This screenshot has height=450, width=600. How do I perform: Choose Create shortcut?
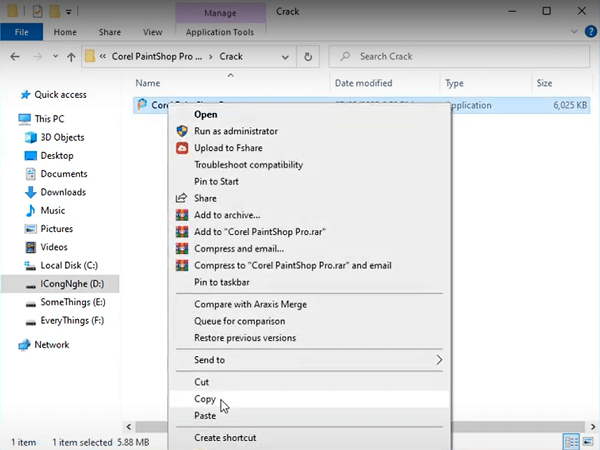point(225,438)
